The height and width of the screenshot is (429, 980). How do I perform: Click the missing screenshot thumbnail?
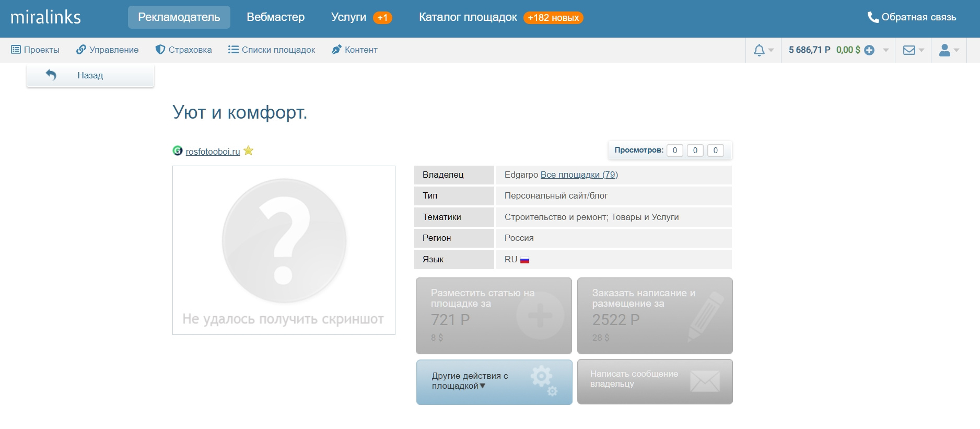coord(284,250)
